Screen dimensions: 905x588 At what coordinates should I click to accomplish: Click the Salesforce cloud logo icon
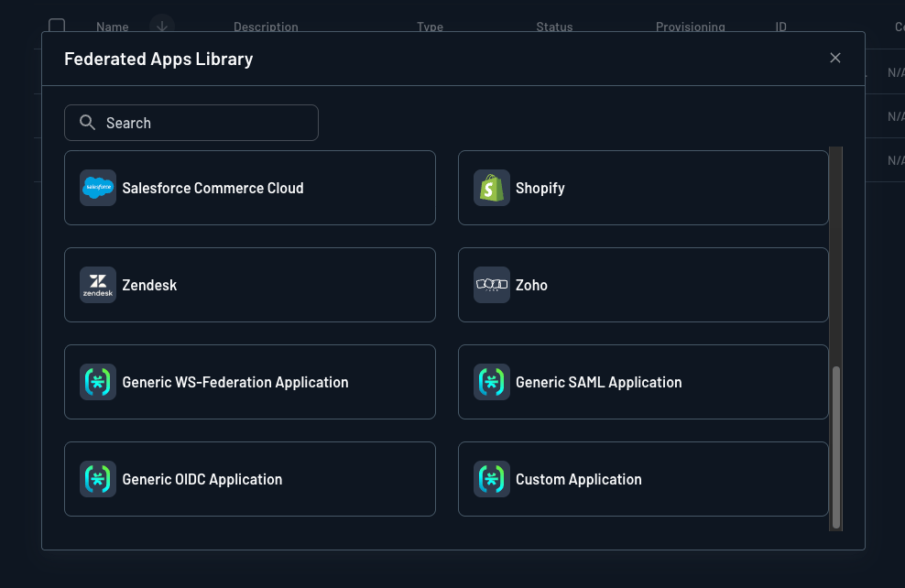pos(98,188)
